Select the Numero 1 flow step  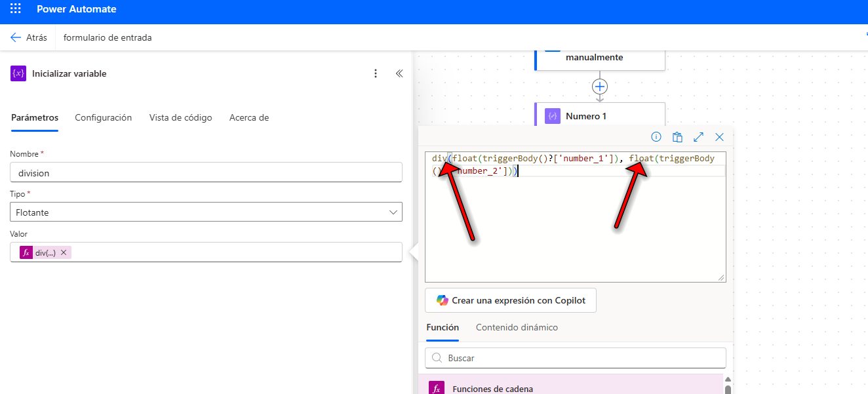click(x=600, y=114)
